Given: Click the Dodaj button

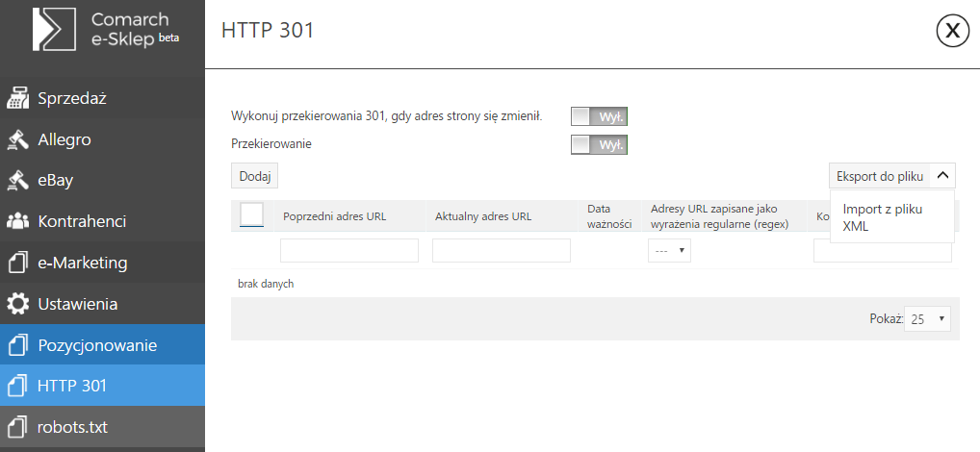Looking at the screenshot, I should click(254, 176).
